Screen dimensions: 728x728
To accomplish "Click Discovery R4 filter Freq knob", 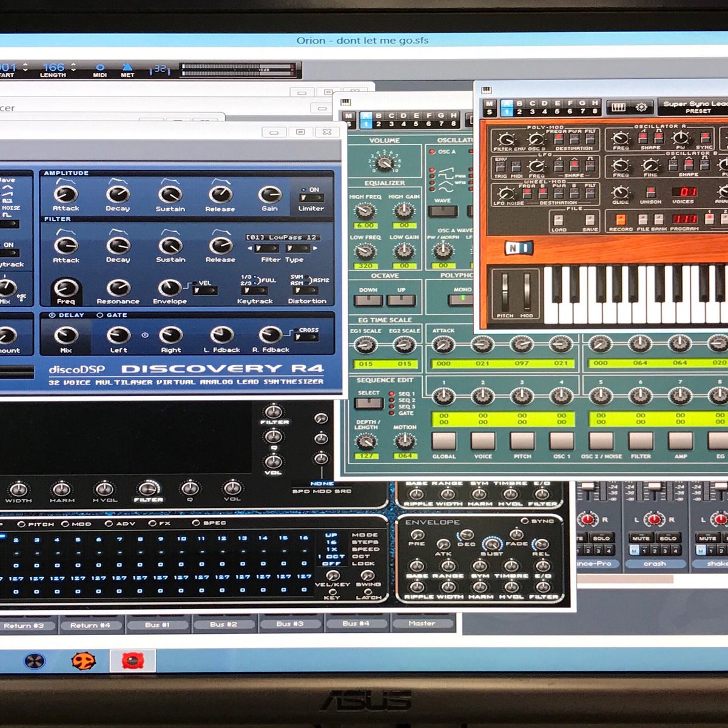I will [66, 288].
